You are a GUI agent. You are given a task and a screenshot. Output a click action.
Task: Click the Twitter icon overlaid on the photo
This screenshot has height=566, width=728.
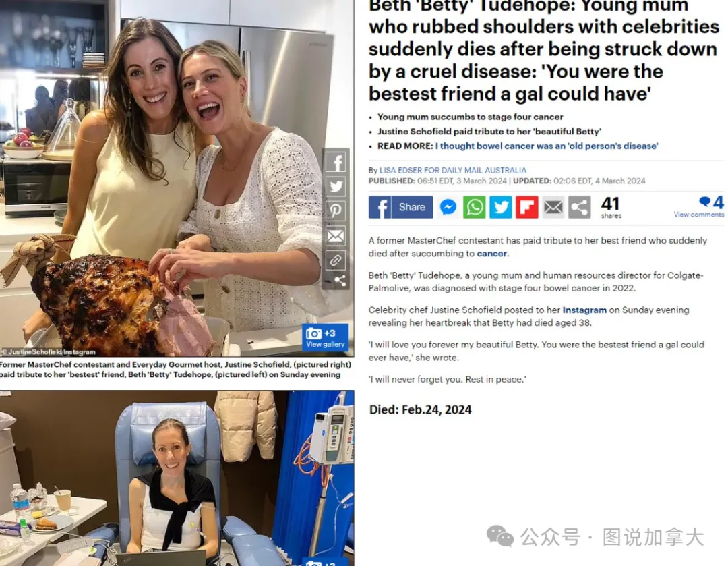(336, 186)
